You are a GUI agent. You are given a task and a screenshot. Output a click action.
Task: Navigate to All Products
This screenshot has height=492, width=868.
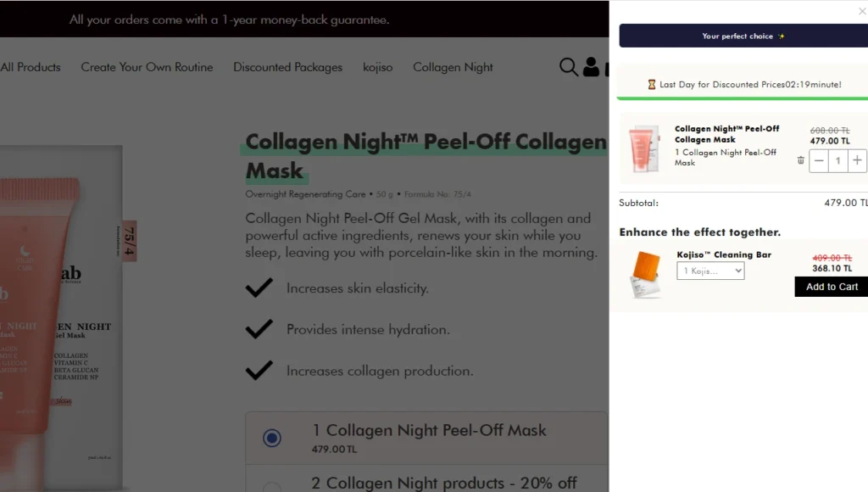pyautogui.click(x=30, y=67)
